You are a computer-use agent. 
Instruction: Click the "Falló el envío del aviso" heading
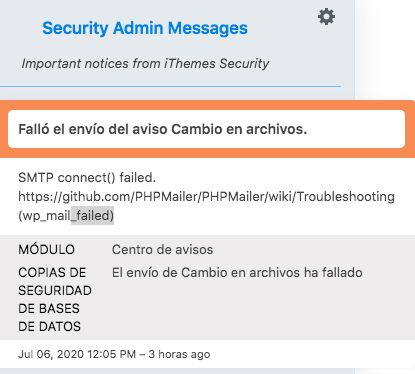[x=94, y=129]
